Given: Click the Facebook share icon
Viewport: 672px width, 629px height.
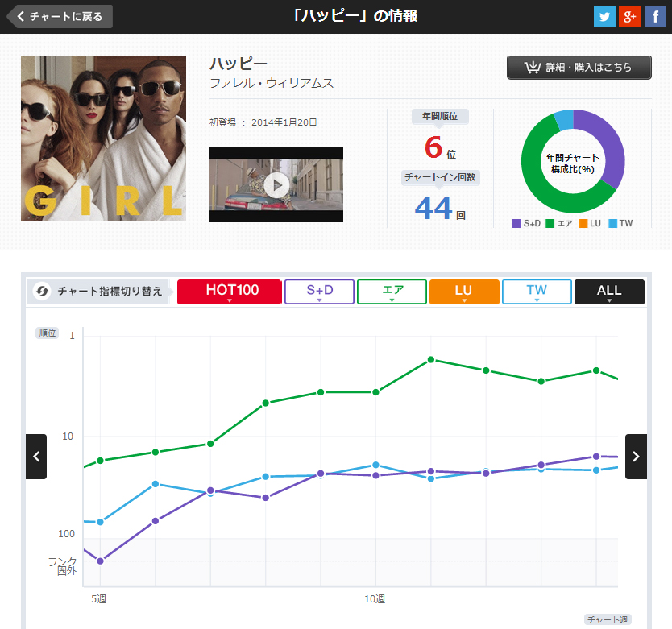Looking at the screenshot, I should coord(655,17).
